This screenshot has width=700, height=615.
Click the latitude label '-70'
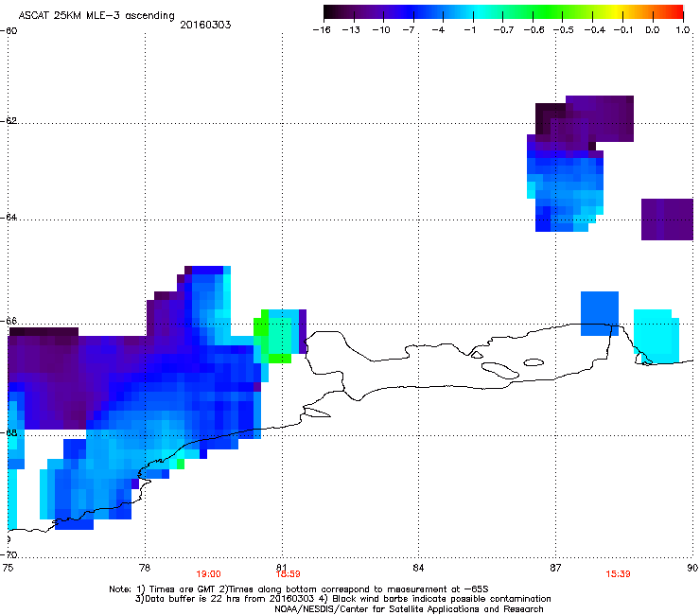(9, 555)
